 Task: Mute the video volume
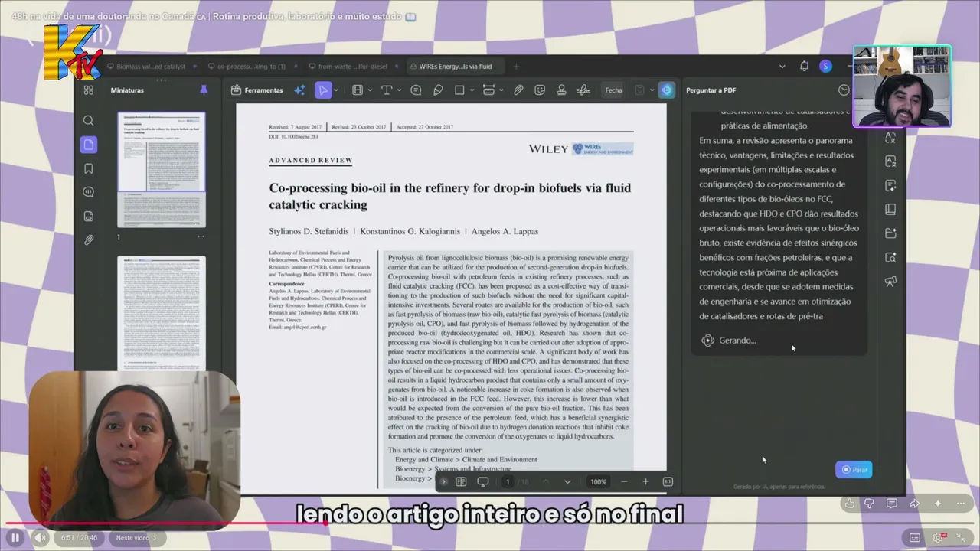[40, 538]
